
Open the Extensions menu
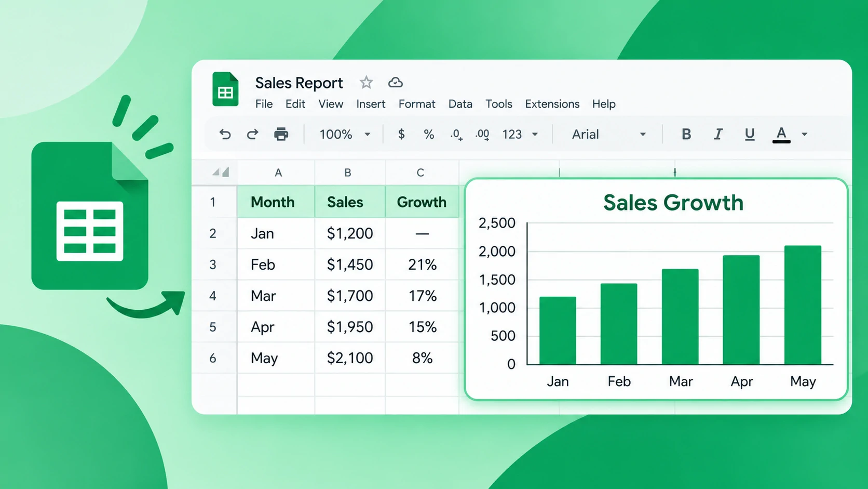(x=552, y=104)
